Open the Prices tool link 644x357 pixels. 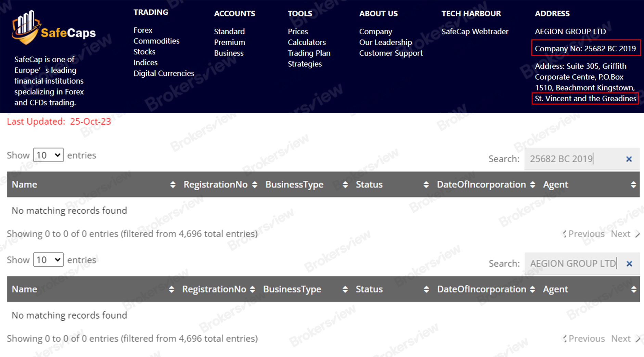click(x=298, y=31)
